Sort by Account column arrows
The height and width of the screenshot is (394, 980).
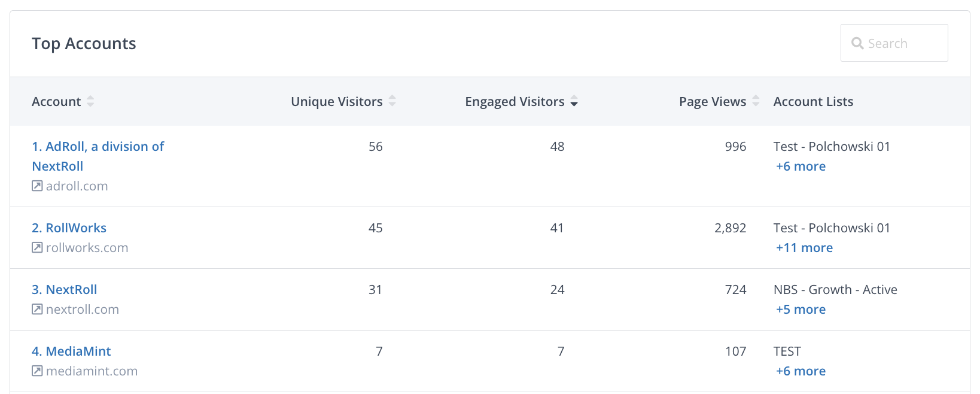[x=90, y=101]
